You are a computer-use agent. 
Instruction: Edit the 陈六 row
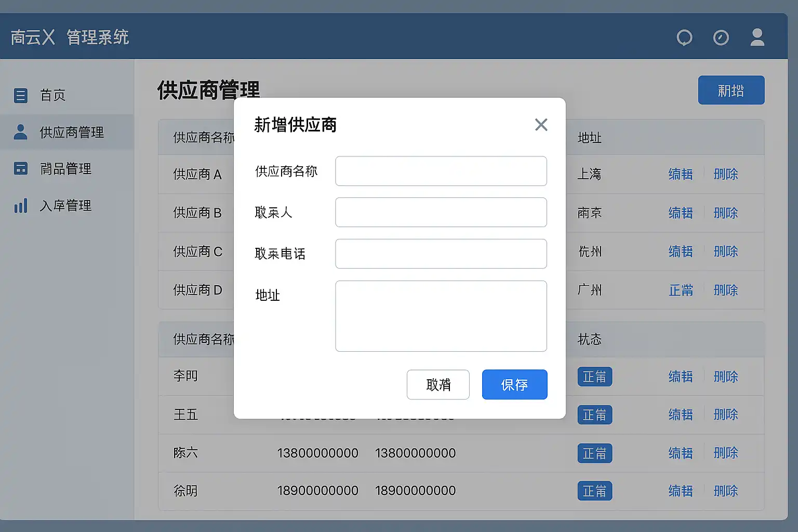(681, 453)
